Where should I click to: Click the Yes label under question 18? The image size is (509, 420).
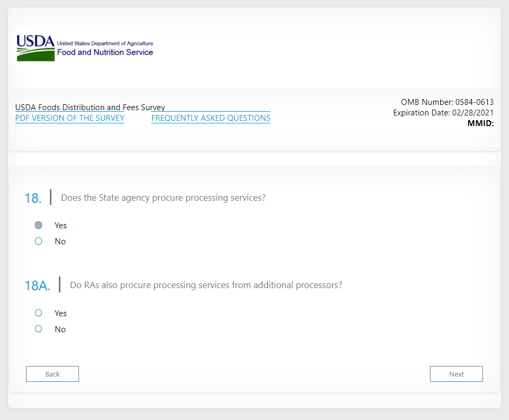click(x=60, y=226)
